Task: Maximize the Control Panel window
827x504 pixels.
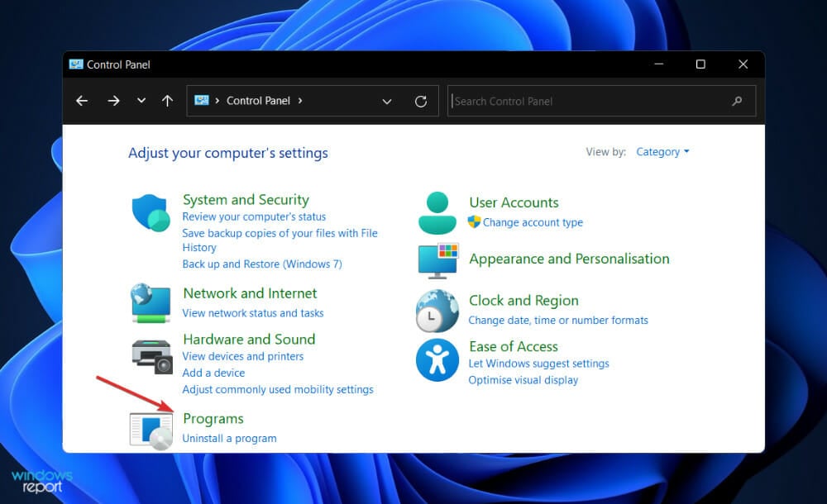Action: tap(700, 64)
